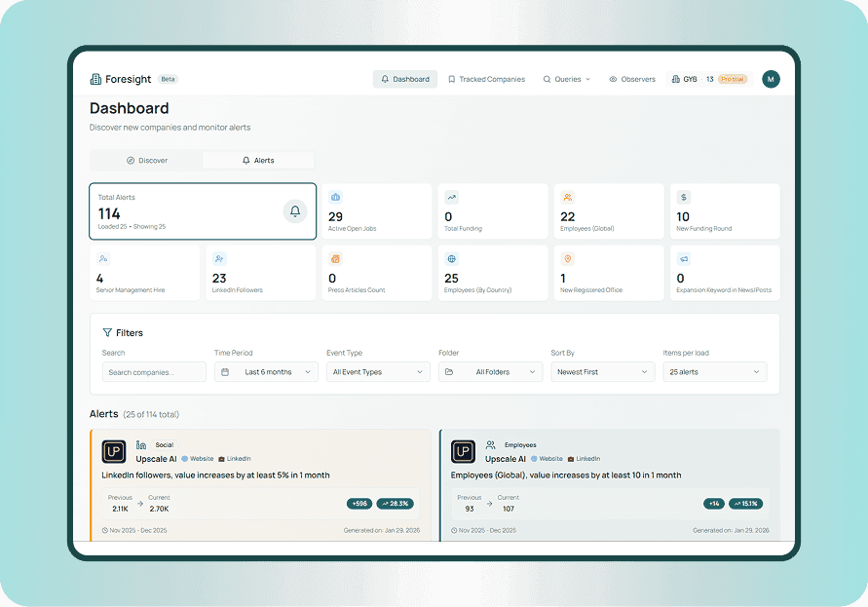Open the Observers page
Screen dimensions: 868x607
click(632, 79)
